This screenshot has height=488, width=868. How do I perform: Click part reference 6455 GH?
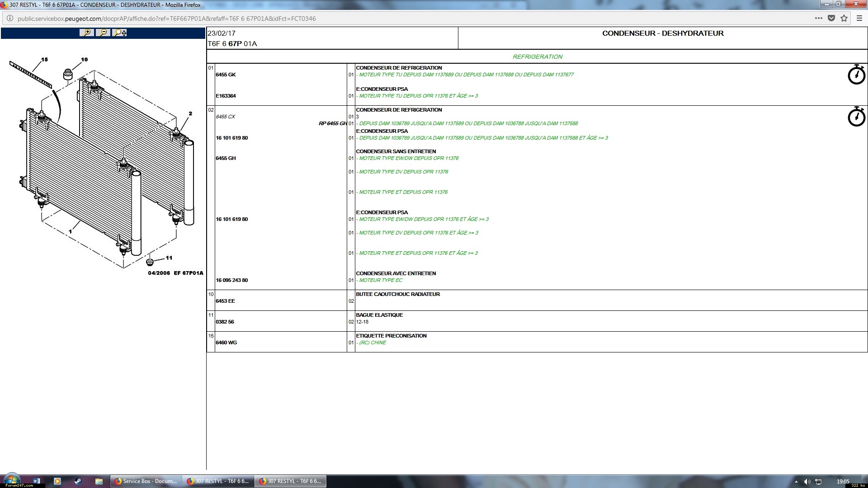226,158
